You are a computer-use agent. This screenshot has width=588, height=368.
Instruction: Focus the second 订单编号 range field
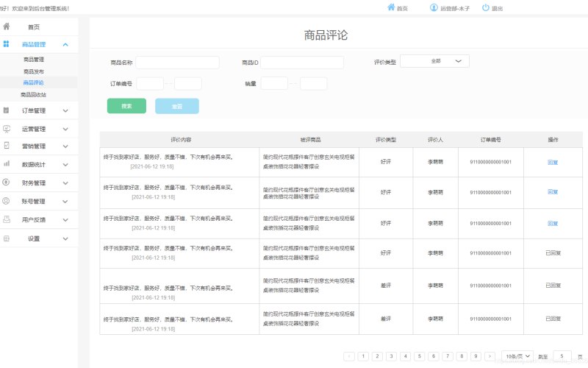pyautogui.click(x=188, y=83)
